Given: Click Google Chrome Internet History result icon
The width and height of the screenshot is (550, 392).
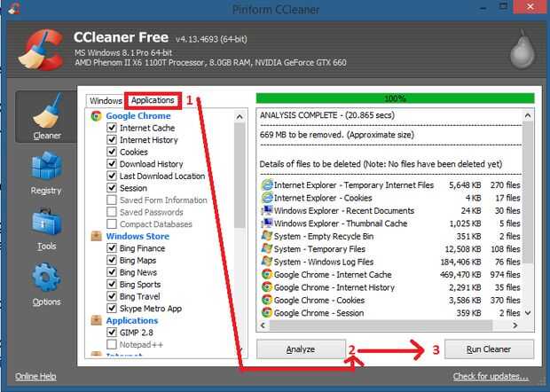Looking at the screenshot, I should tap(267, 287).
